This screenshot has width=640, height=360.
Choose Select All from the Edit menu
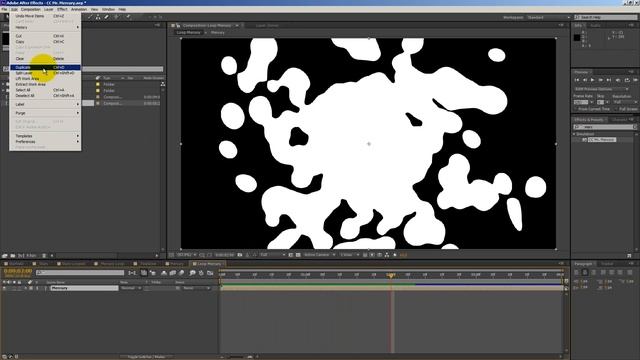45,90
